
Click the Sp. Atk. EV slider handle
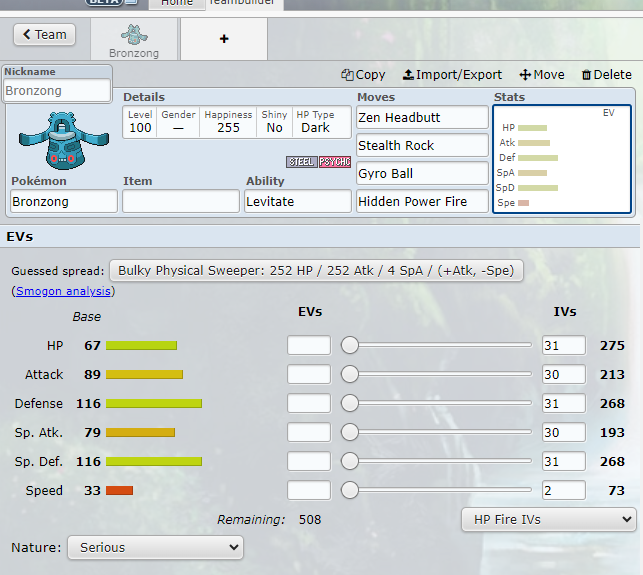coord(350,432)
